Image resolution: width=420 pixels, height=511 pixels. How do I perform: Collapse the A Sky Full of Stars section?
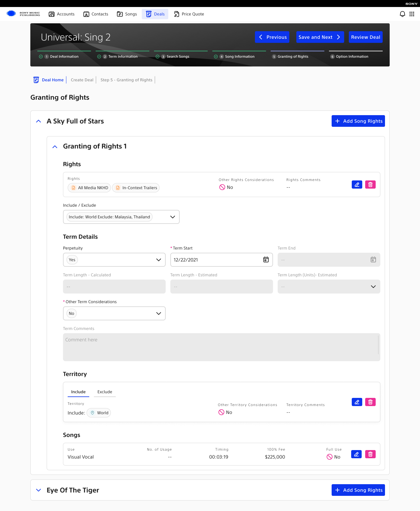38,121
